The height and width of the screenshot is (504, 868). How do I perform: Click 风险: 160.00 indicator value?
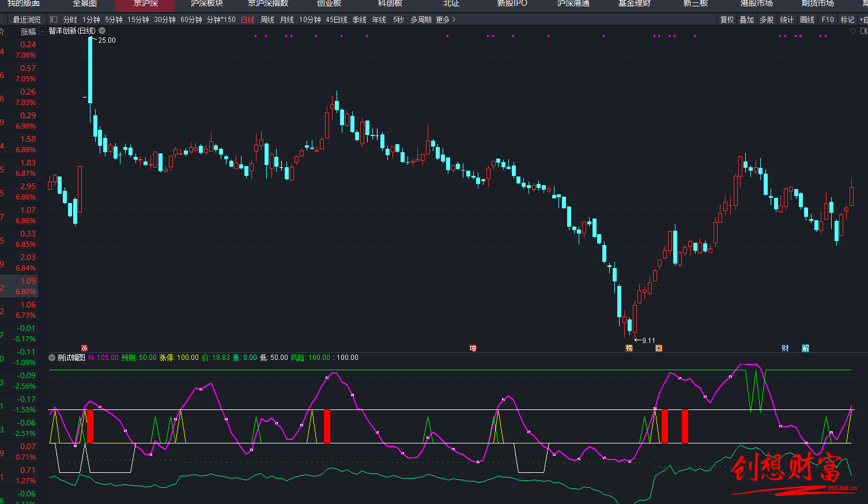(310, 358)
